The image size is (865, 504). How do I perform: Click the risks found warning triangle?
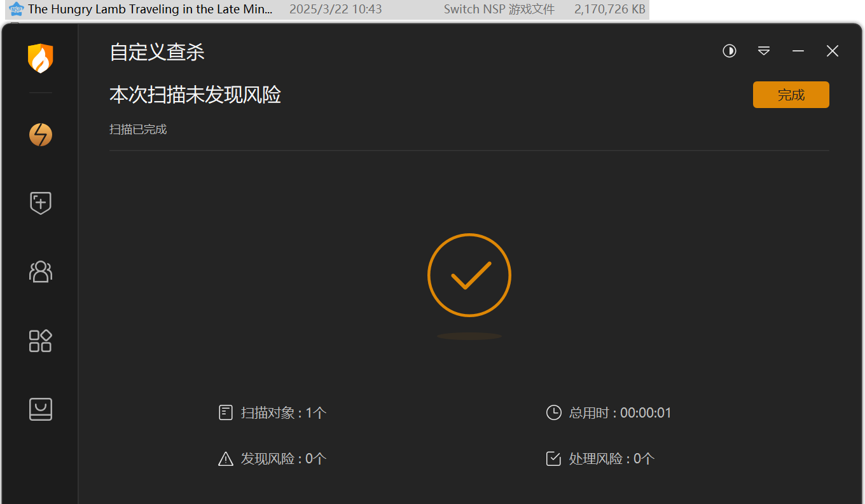coord(226,459)
